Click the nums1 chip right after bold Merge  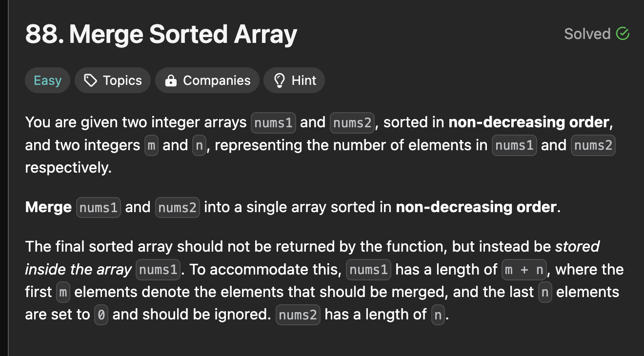[x=99, y=208]
